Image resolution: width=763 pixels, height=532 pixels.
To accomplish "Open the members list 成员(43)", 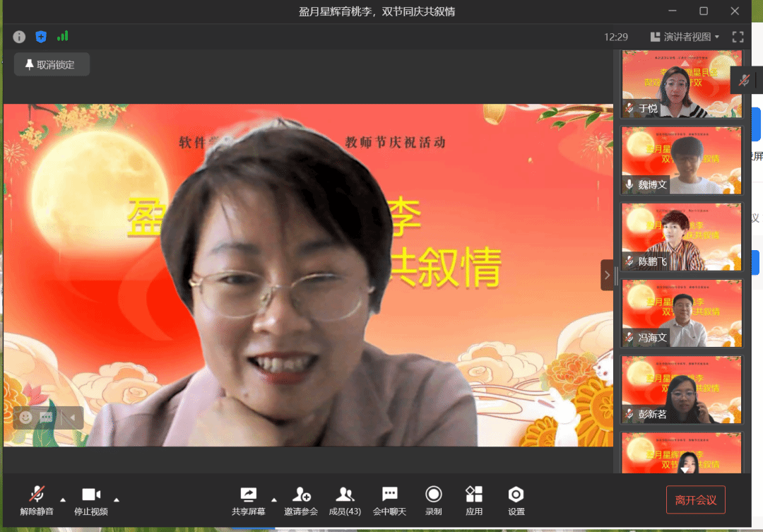I will 344,500.
